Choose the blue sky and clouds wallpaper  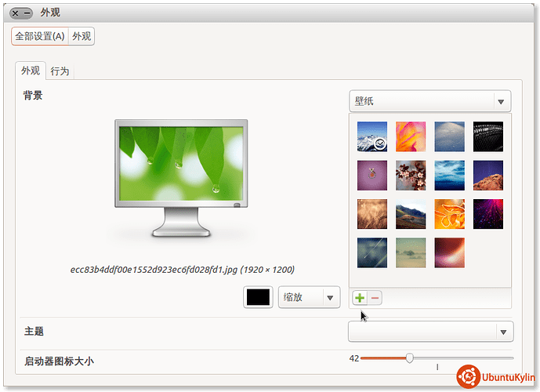point(449,176)
